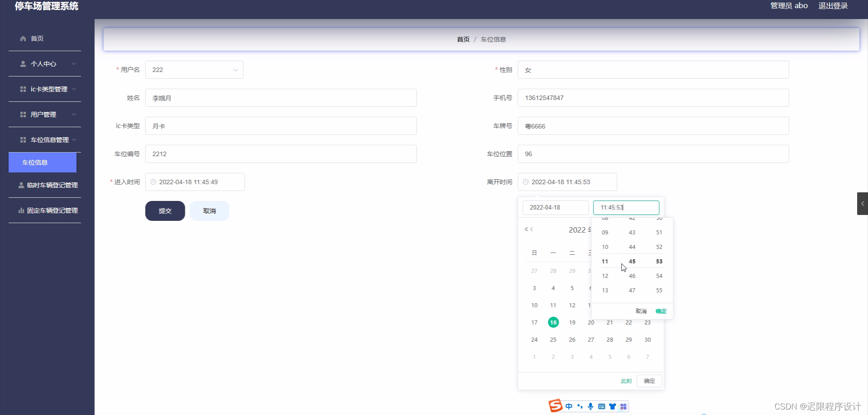Click date input 2022-04-18 in picker
The height and width of the screenshot is (415, 868).
(556, 207)
